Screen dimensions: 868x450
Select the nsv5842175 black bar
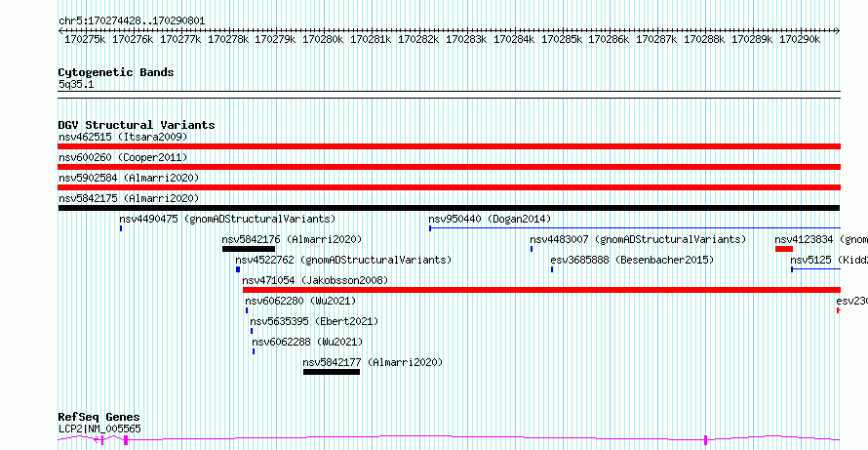(x=449, y=208)
